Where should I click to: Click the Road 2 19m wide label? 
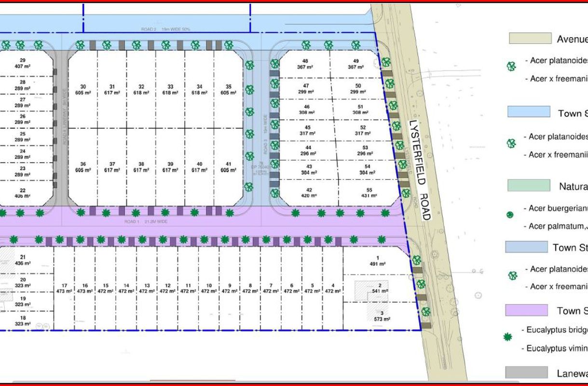(x=166, y=29)
